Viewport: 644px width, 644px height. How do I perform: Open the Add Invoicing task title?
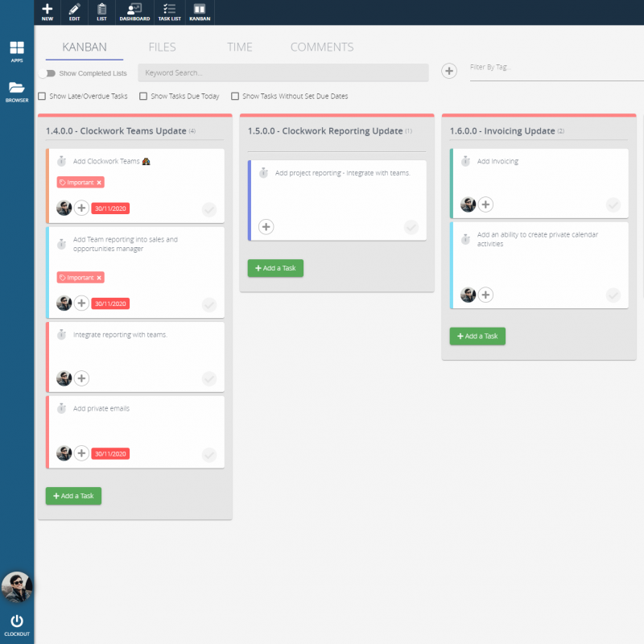click(497, 162)
